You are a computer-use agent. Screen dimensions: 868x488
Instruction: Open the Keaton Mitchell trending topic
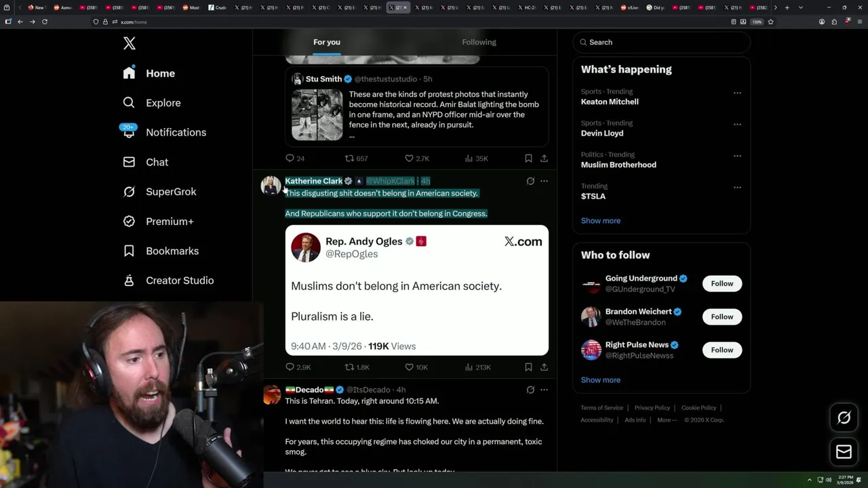610,102
